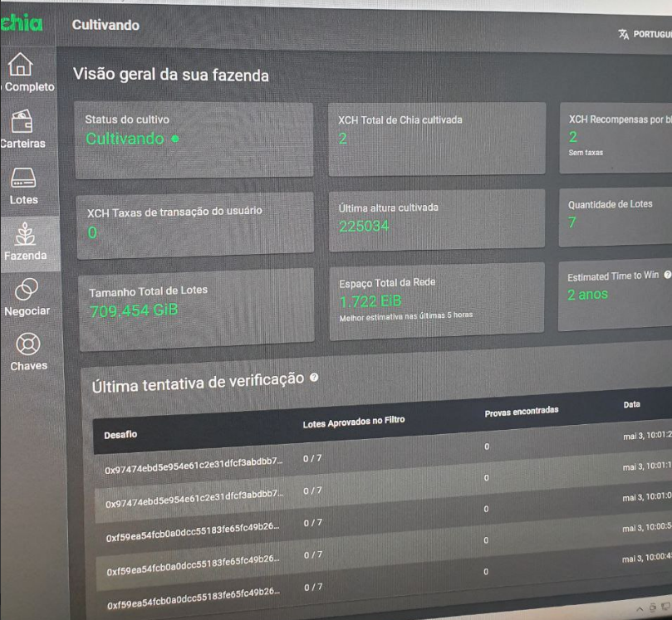
Task: Click the Última altura cultivada label
Action: pyautogui.click(x=388, y=207)
